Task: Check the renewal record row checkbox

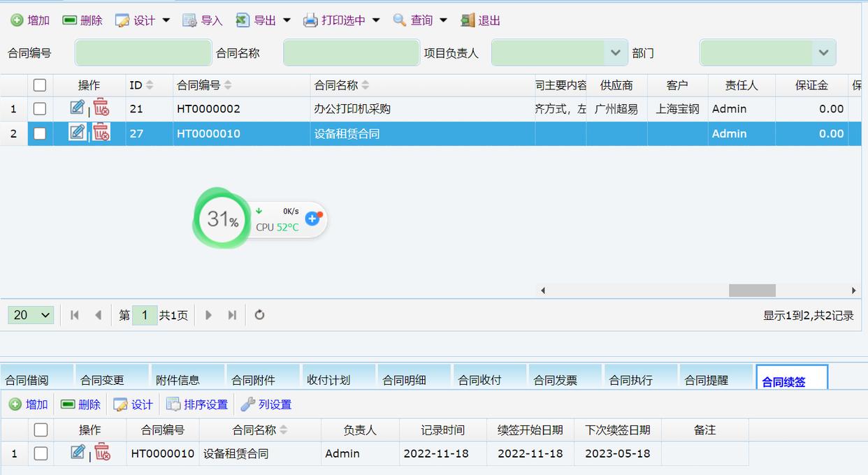Action: tap(41, 453)
